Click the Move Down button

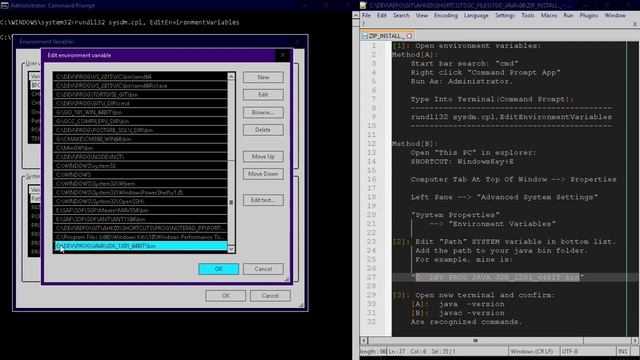263,174
